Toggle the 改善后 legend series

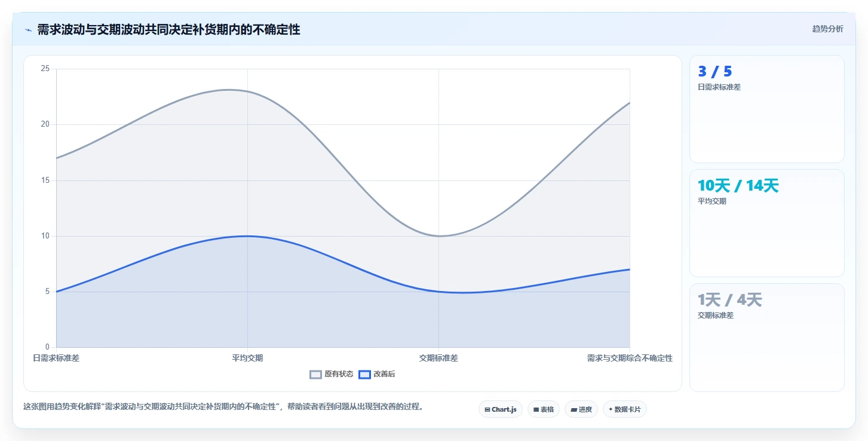click(x=377, y=374)
